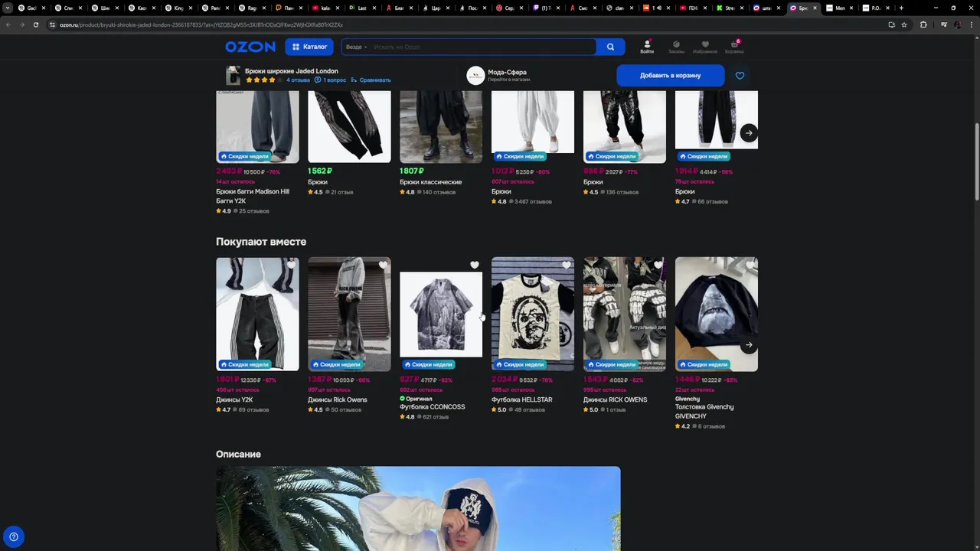This screenshot has width=980, height=551.
Task: Show next items in top carousel arrow
Action: 749,132
